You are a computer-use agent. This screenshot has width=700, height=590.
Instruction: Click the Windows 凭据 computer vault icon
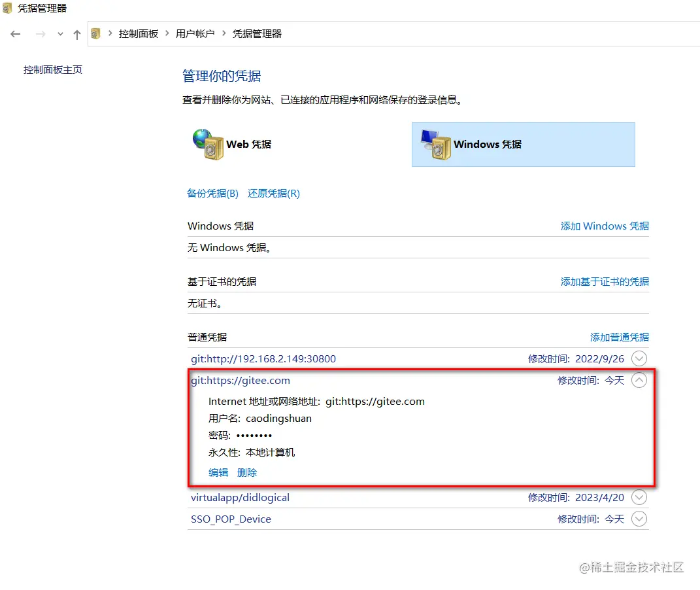click(x=436, y=145)
